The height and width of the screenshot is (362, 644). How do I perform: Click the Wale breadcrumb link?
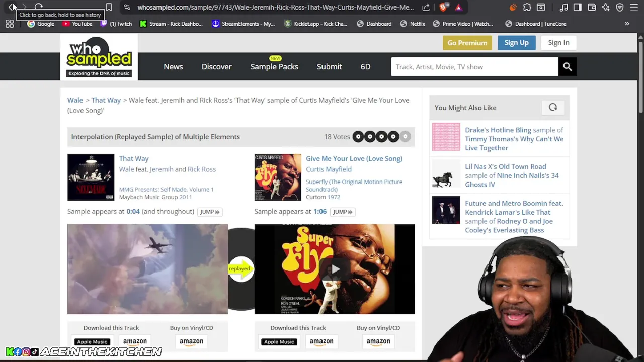click(x=75, y=100)
